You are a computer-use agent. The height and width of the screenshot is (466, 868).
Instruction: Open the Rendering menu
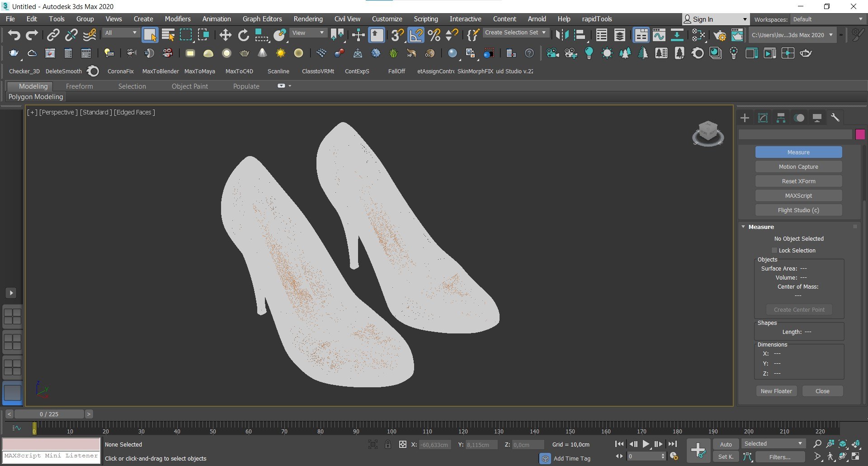click(x=308, y=19)
